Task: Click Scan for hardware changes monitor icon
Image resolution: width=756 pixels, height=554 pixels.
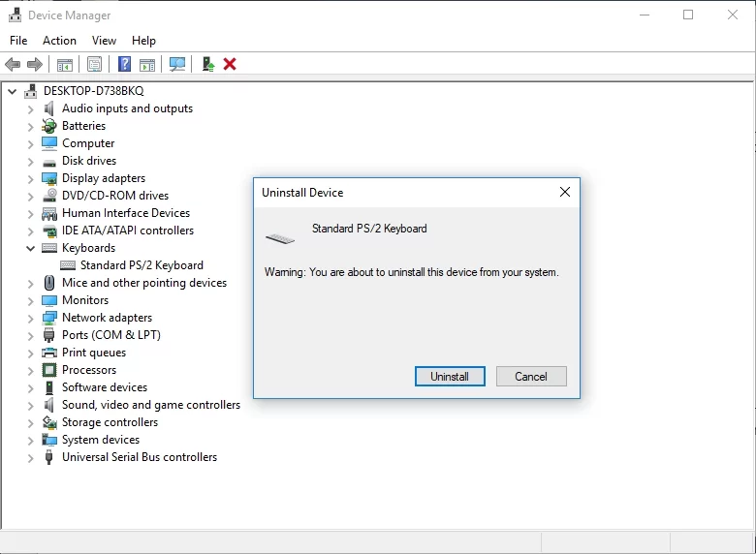Action: [x=177, y=64]
